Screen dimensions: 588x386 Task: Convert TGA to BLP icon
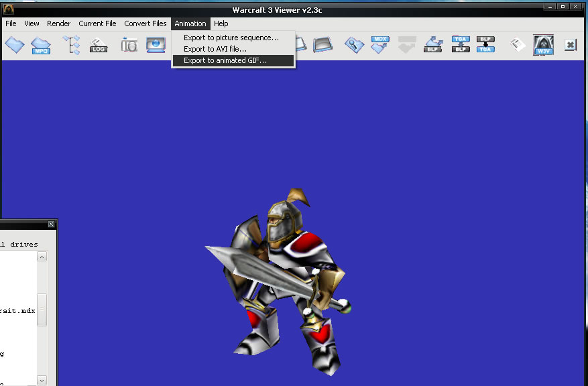point(461,44)
